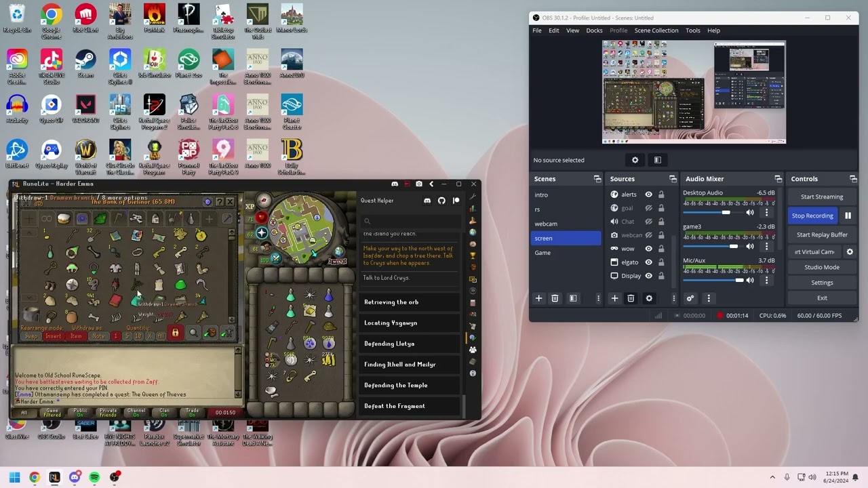
Task: Delete the selected scene with the trash icon
Action: click(555, 298)
